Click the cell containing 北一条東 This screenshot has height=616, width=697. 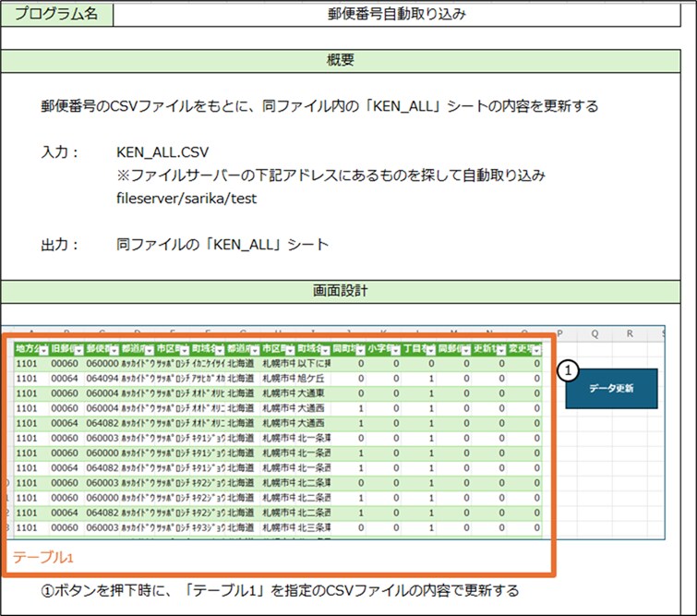tap(313, 438)
